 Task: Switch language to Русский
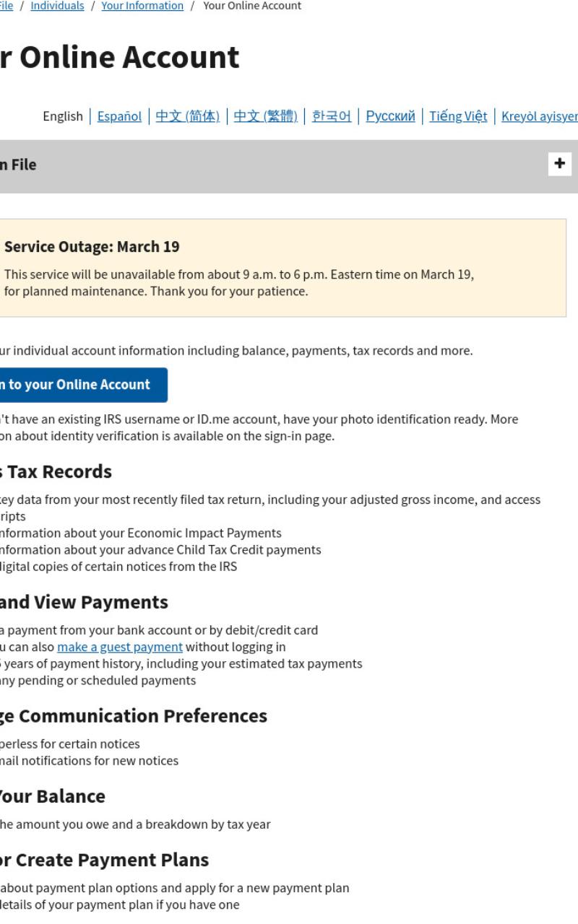pyautogui.click(x=390, y=116)
